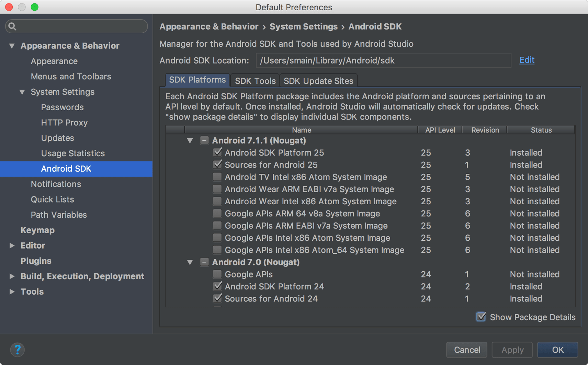Click the Android SDK Location field

[x=383, y=60]
